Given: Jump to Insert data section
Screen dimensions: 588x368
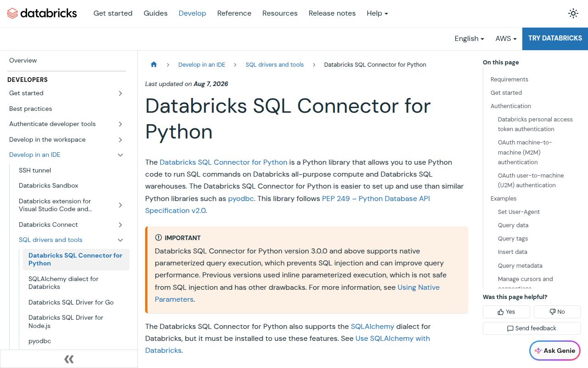Looking at the screenshot, I should click(512, 252).
